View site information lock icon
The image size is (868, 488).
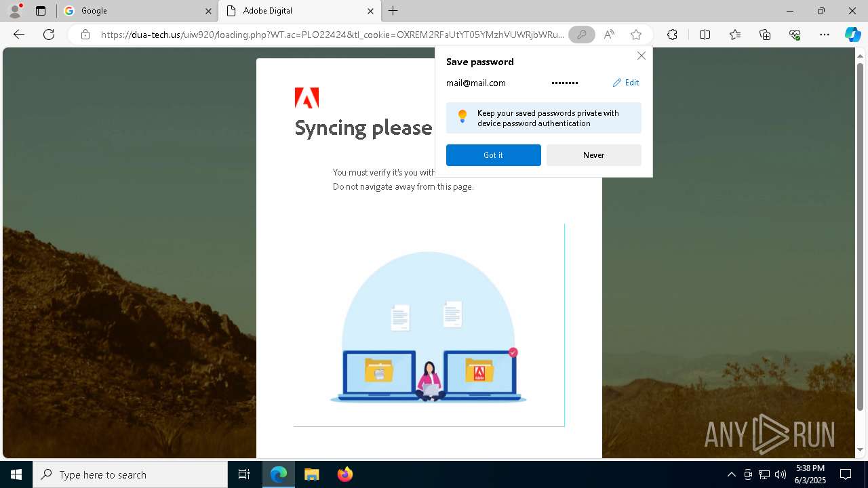pos(85,35)
